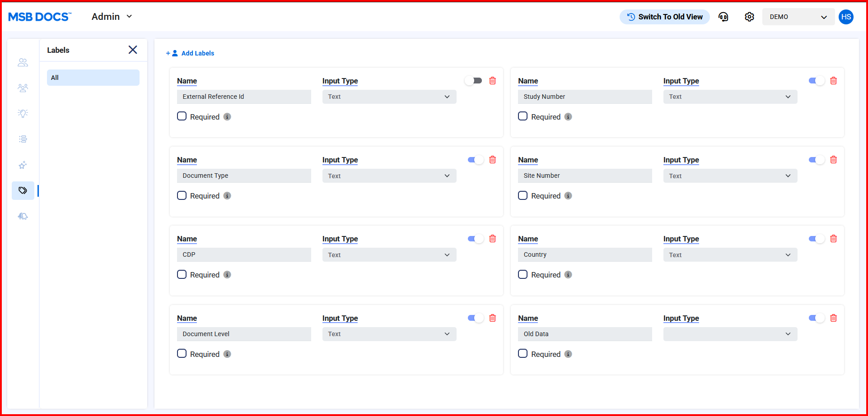Click the lightbulb icon in sidebar
Viewport: 868px width, 416px height.
tap(23, 113)
